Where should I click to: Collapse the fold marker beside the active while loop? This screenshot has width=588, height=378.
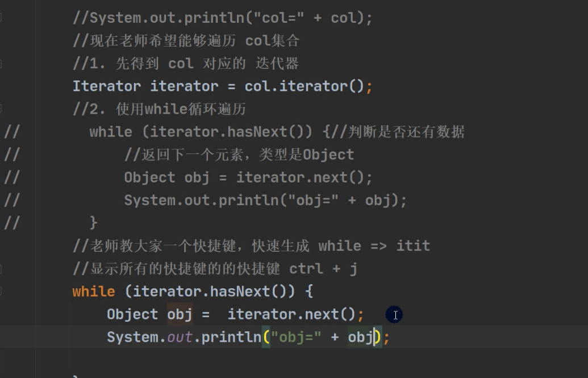point(1,292)
